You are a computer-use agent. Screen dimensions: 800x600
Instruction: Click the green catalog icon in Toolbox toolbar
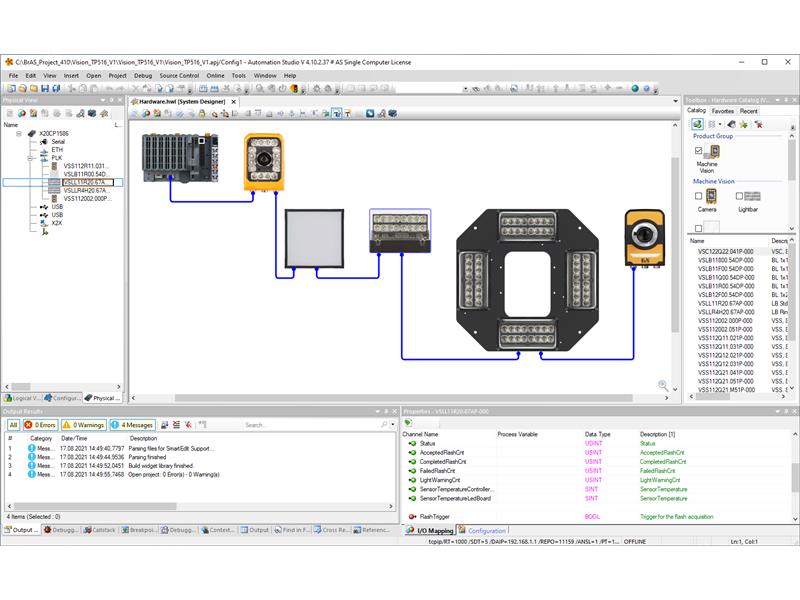pyautogui.click(x=697, y=124)
